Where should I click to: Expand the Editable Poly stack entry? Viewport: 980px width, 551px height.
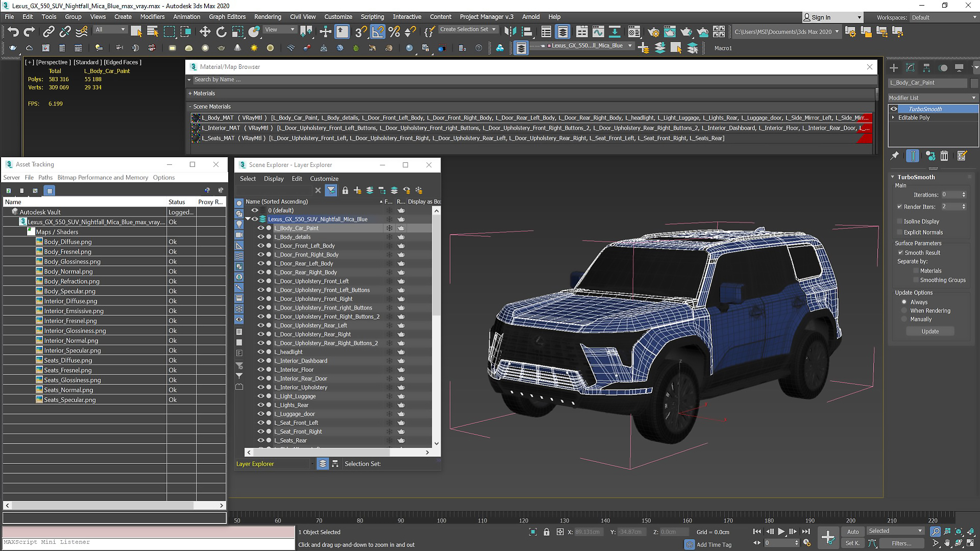893,117
